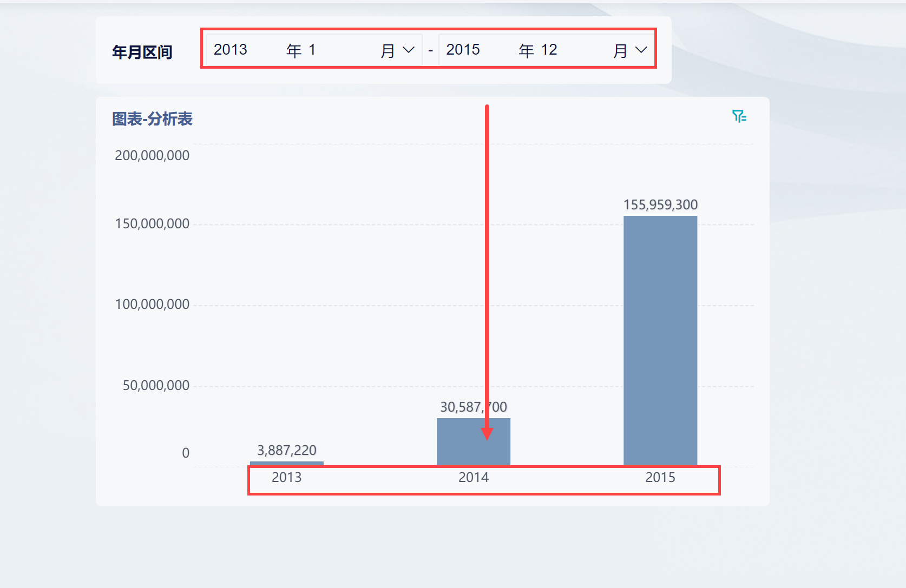Viewport: 906px width, 588px height.
Task: Click the x-axis label 2014
Action: [474, 477]
